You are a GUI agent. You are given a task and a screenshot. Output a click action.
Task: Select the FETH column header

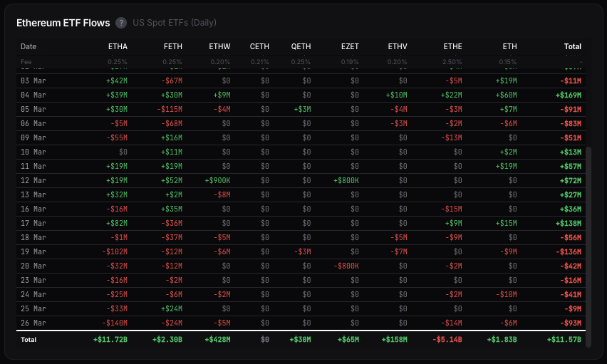[x=173, y=46]
